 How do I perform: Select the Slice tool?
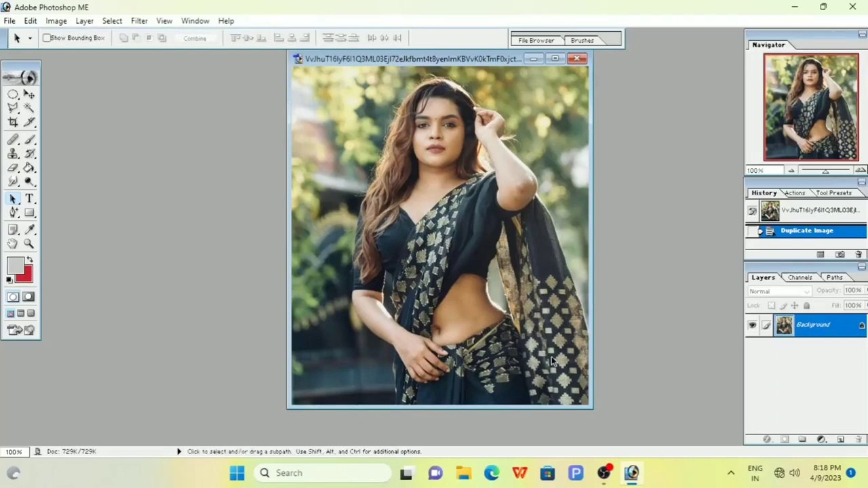click(29, 122)
